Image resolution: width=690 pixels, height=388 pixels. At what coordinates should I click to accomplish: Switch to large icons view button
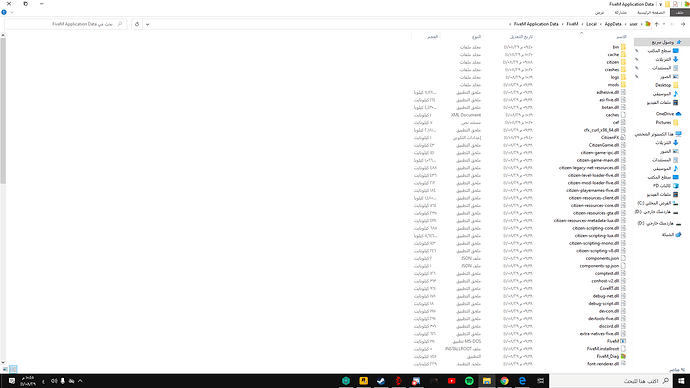point(5,369)
